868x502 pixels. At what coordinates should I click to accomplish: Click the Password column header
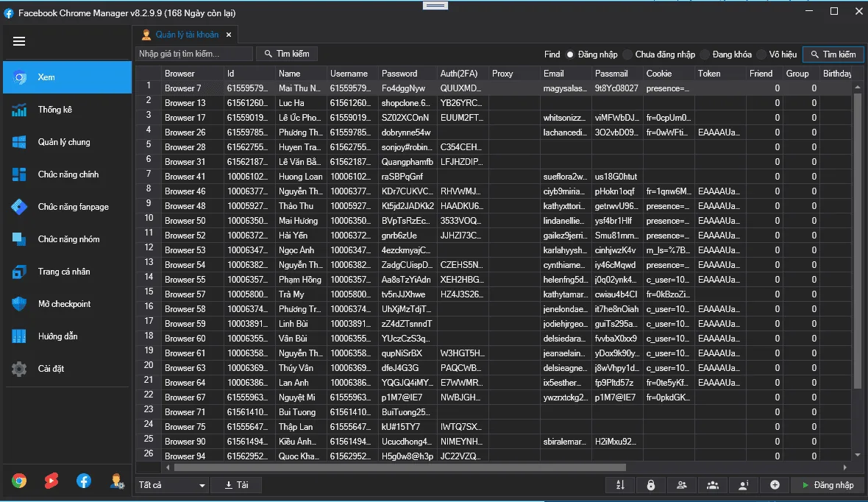tap(408, 73)
